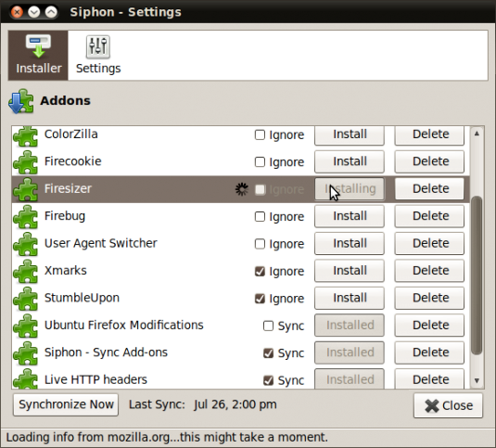Delete the Firesizer addon

[x=429, y=189]
